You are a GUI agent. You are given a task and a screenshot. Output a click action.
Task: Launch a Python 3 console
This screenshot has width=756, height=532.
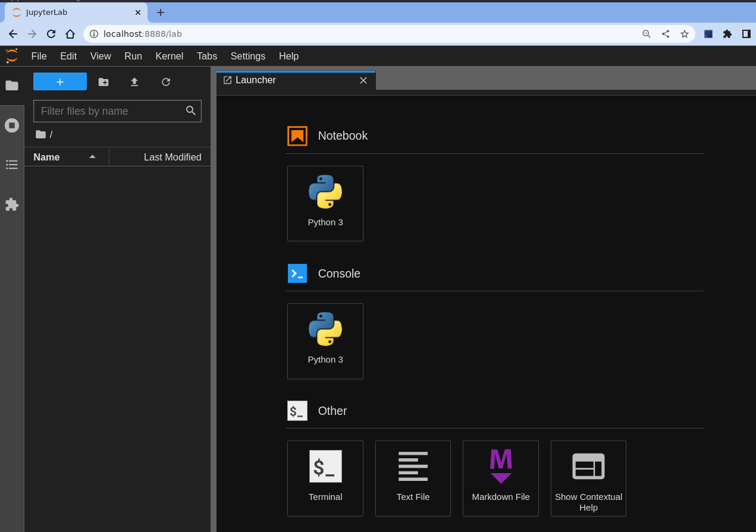tap(325, 341)
